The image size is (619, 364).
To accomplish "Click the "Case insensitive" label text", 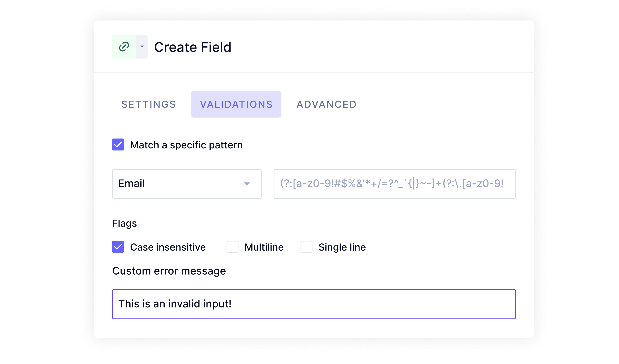I will 168,247.
